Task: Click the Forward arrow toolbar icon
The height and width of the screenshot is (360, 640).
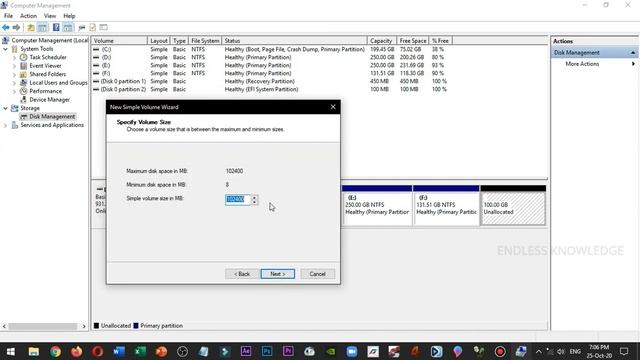Action: (16, 27)
